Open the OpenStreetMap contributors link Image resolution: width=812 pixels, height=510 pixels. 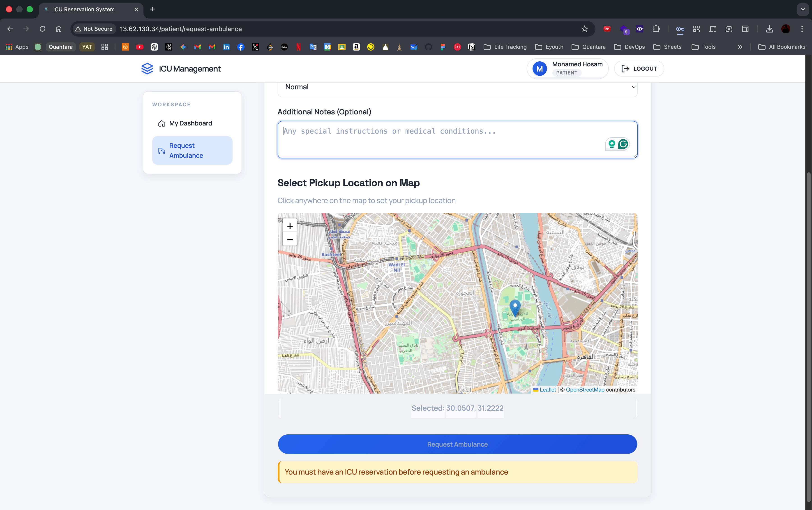(x=584, y=389)
